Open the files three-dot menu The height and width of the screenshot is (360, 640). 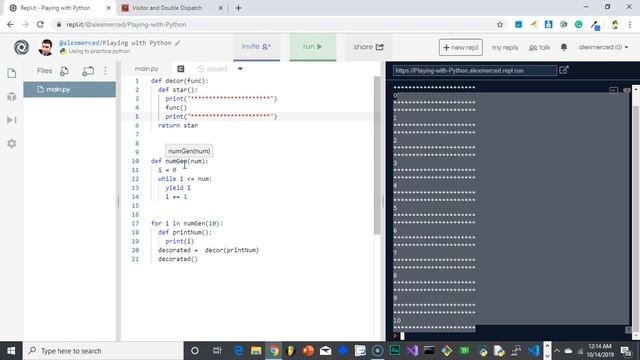106,71
